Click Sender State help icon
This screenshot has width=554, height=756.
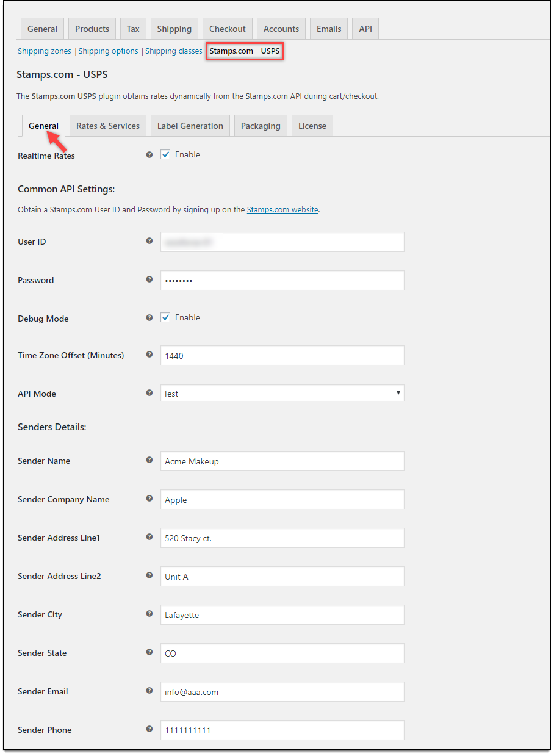tap(149, 652)
